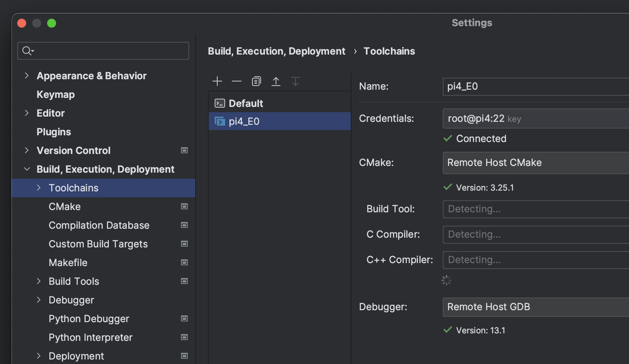The width and height of the screenshot is (629, 364).
Task: Click project-level icon beside Python Interpreter
Action: (x=184, y=337)
